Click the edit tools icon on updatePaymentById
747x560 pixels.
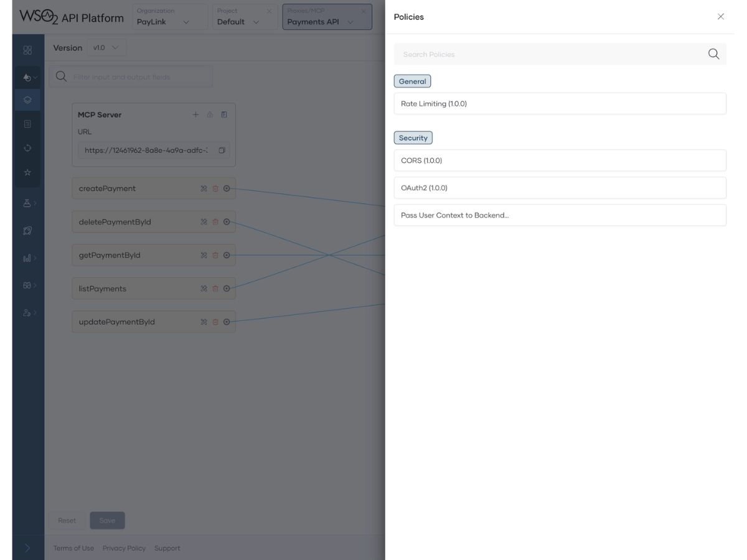click(x=204, y=322)
